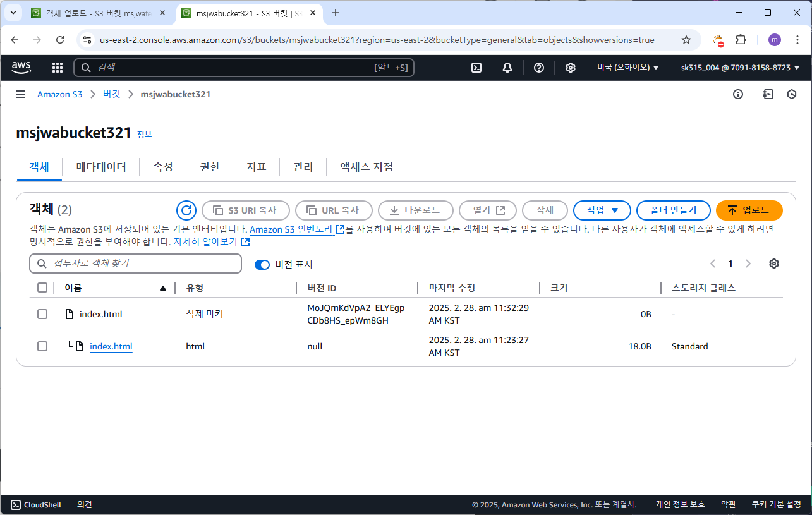Switch to the 권한 tab
Image resolution: width=812 pixels, height=515 pixels.
click(x=210, y=167)
